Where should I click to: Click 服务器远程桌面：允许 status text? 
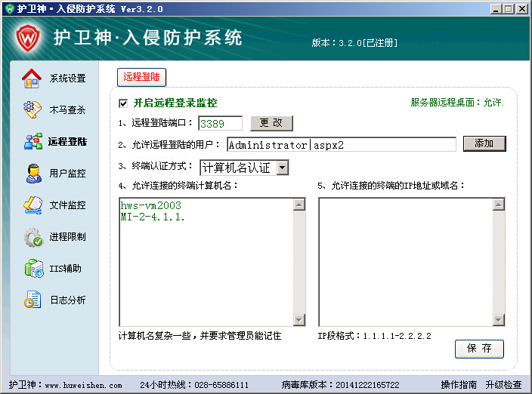coord(457,103)
